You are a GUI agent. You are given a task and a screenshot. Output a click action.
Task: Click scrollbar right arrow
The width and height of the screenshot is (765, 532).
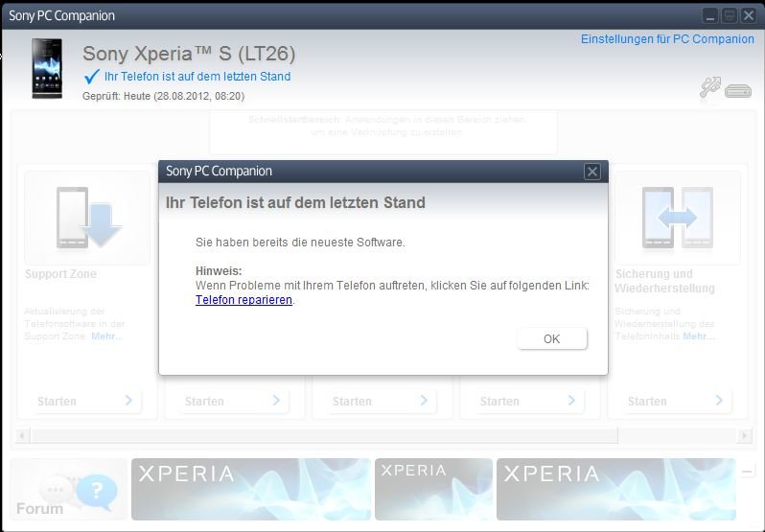pos(744,435)
